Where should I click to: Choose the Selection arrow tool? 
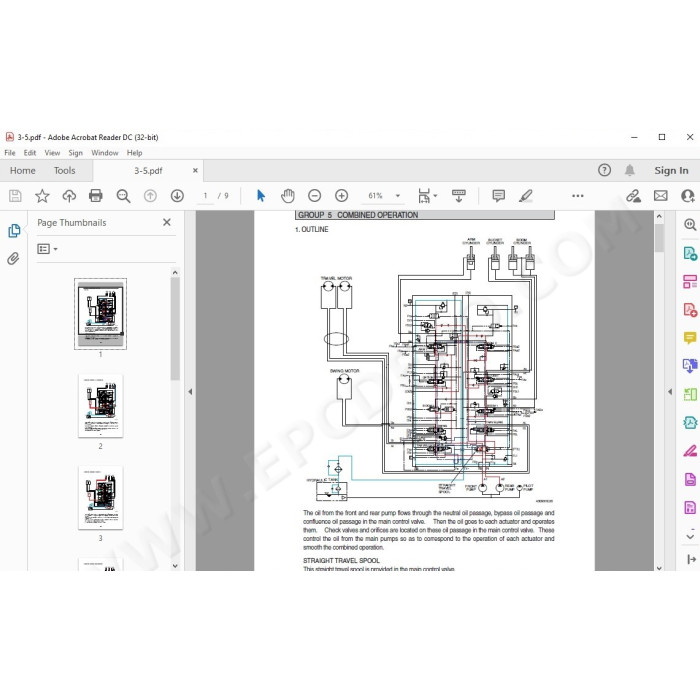point(261,196)
